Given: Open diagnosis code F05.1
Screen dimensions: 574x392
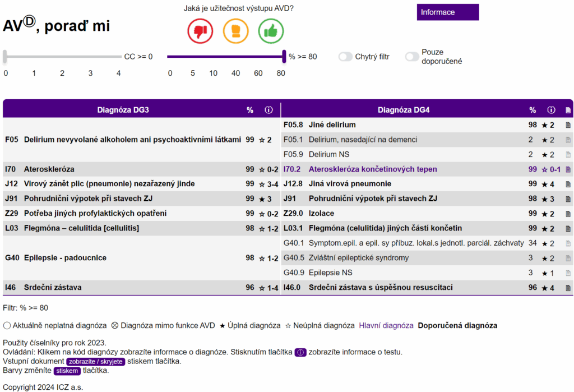Looking at the screenshot, I should 293,140.
